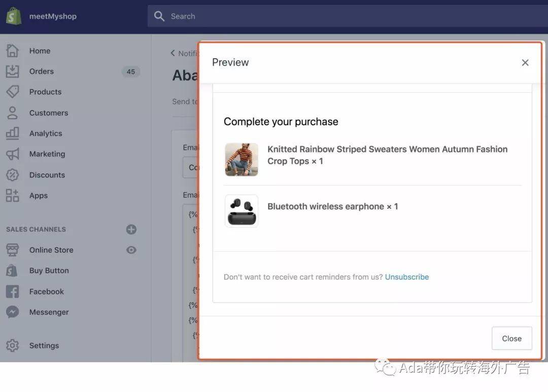Open Online Store sales channel

[51, 250]
